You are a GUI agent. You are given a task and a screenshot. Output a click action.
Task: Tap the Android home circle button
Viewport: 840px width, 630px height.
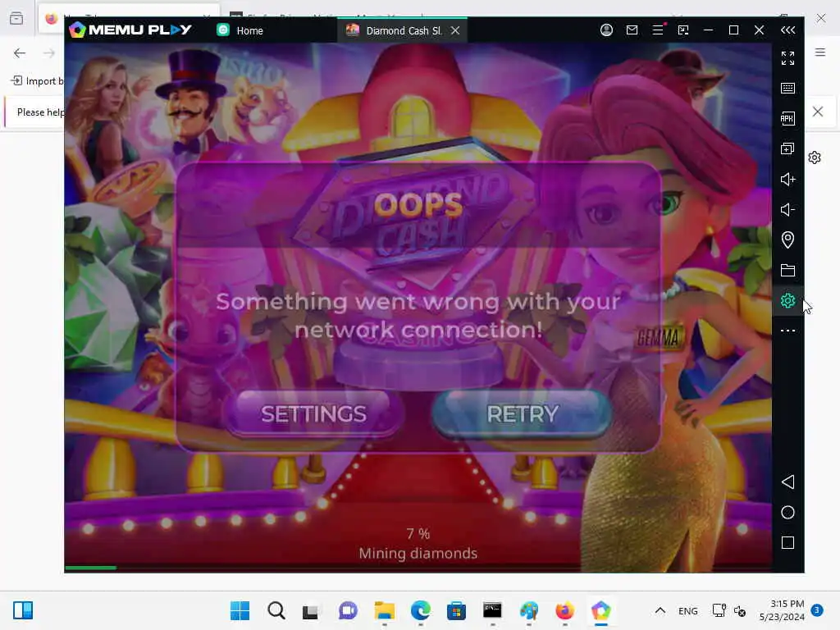pyautogui.click(x=787, y=512)
